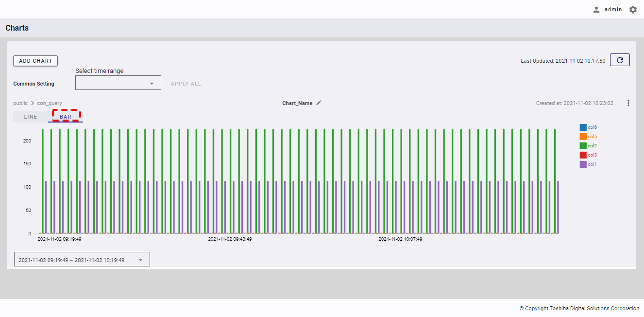
Task: Click the admin user profile icon
Action: pos(596,10)
